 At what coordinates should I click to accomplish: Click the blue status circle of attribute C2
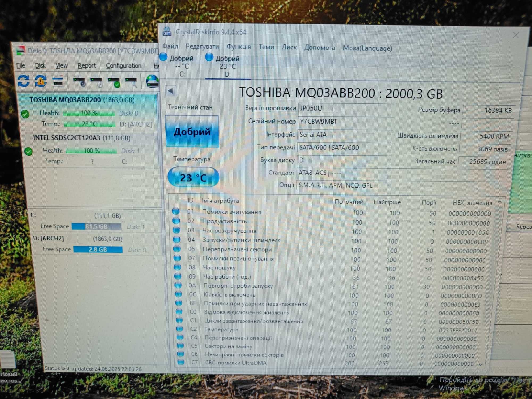click(x=180, y=329)
